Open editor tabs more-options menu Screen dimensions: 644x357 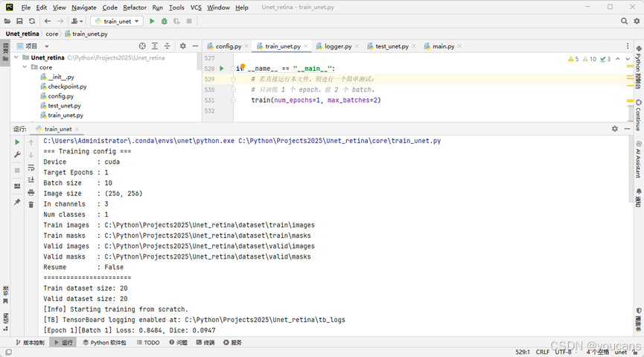coord(628,46)
